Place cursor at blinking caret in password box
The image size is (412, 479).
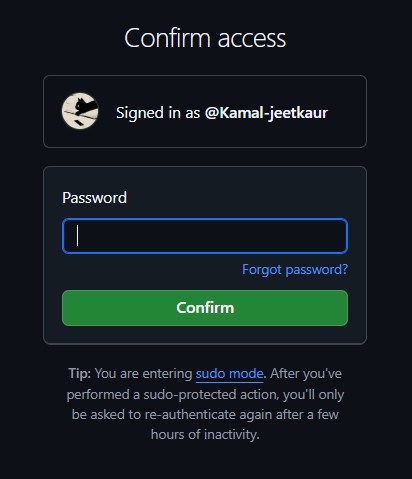[x=77, y=236]
